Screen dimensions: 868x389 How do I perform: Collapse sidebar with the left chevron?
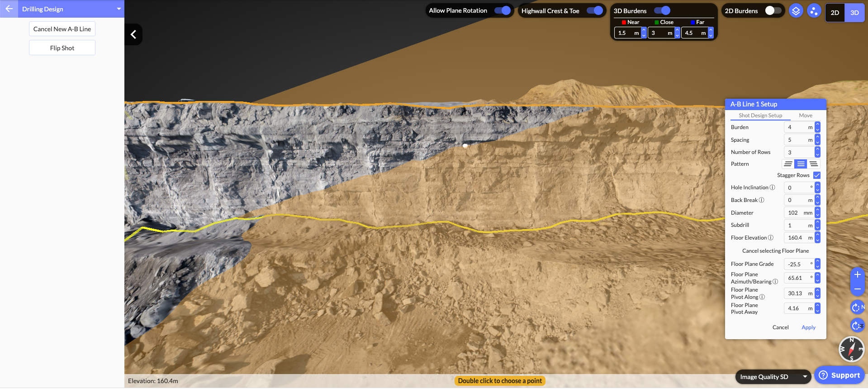coord(133,34)
